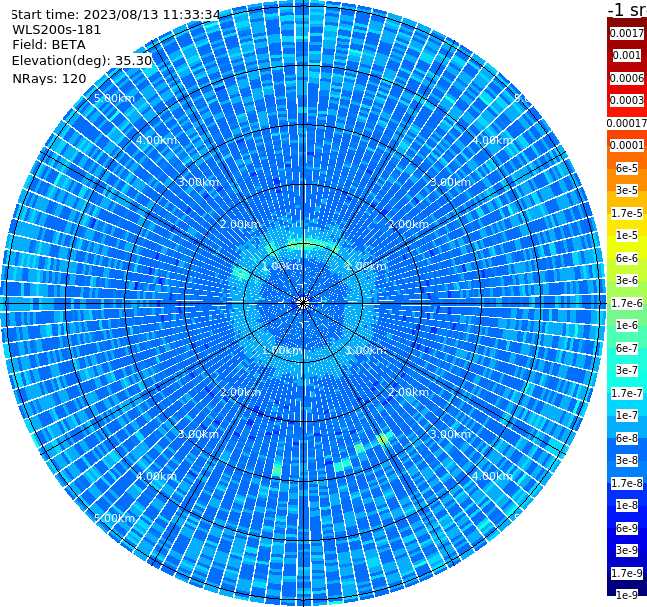Select the 2.00km label in upper-left quadrant
Screen dimensions: 647x607
coord(241,224)
